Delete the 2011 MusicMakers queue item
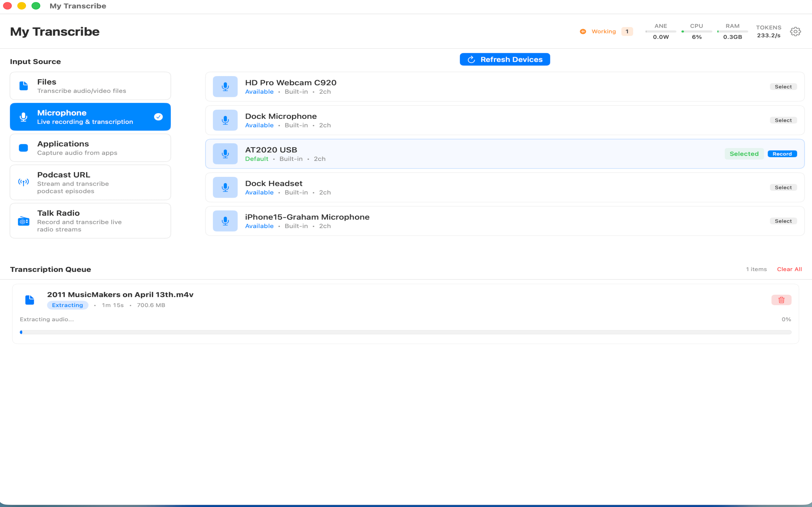The width and height of the screenshot is (812, 507). (x=781, y=300)
